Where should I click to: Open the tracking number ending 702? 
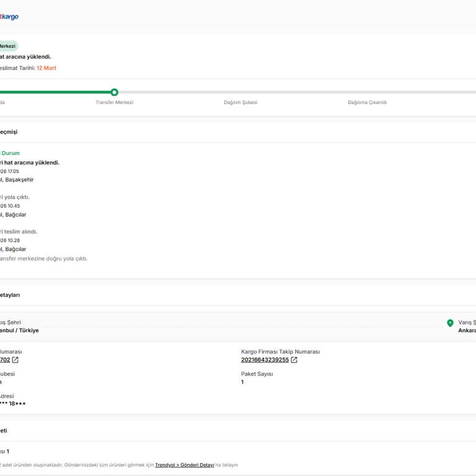pyautogui.click(x=5, y=359)
